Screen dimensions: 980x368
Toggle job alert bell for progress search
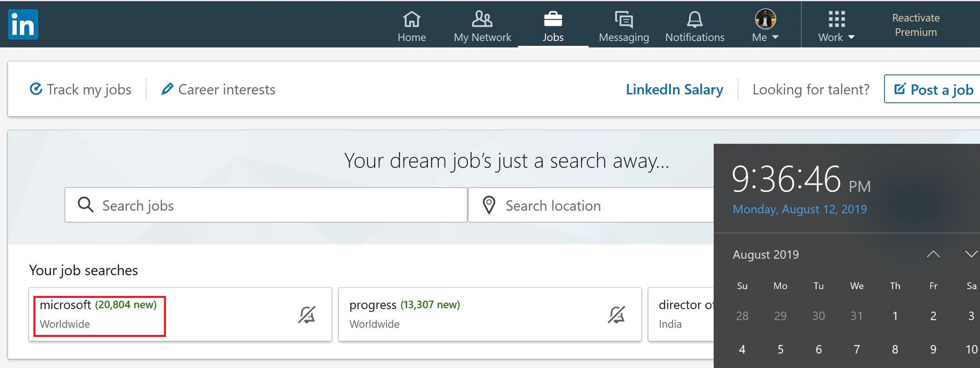616,315
